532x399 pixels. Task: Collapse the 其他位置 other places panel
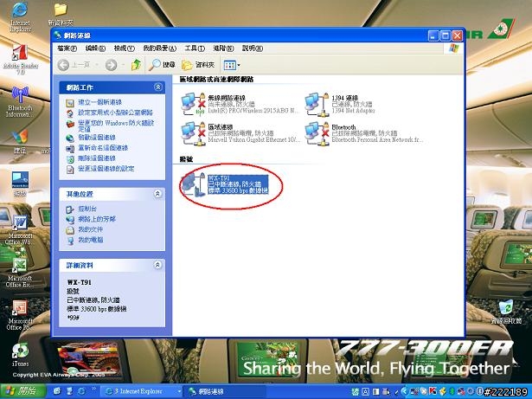[157, 194]
